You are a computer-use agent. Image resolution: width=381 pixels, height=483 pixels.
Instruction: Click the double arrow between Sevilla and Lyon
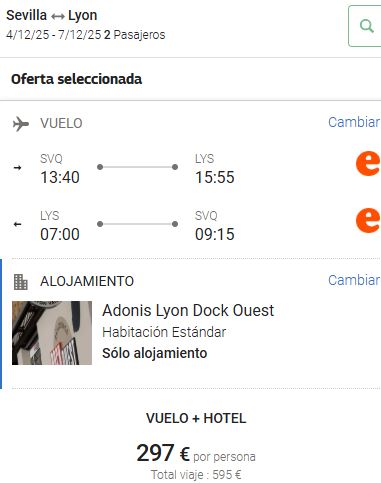point(58,16)
